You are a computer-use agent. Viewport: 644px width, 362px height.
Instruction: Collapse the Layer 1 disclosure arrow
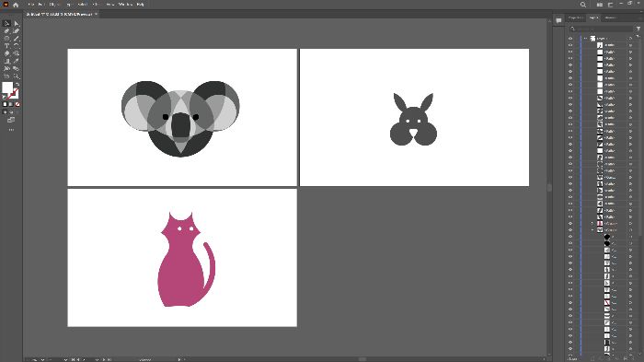coord(586,39)
